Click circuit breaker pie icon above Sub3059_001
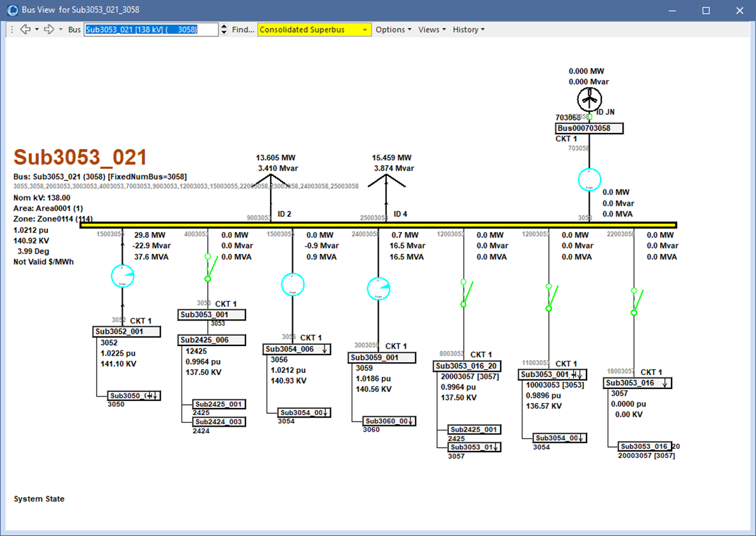The width and height of the screenshot is (756, 536). [x=378, y=288]
